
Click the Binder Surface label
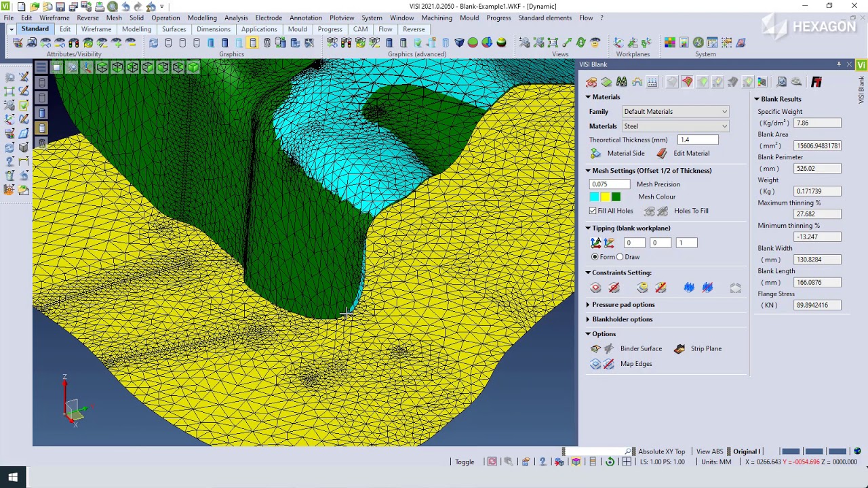641,348
